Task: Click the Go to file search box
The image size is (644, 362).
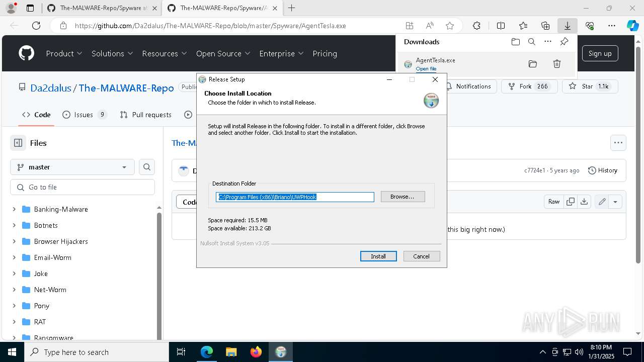Action: coord(83,187)
